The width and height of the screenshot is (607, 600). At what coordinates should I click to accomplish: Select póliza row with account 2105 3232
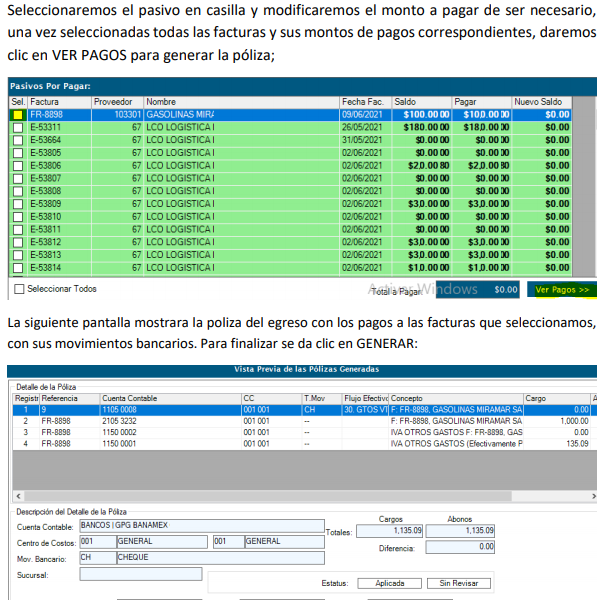304,421
